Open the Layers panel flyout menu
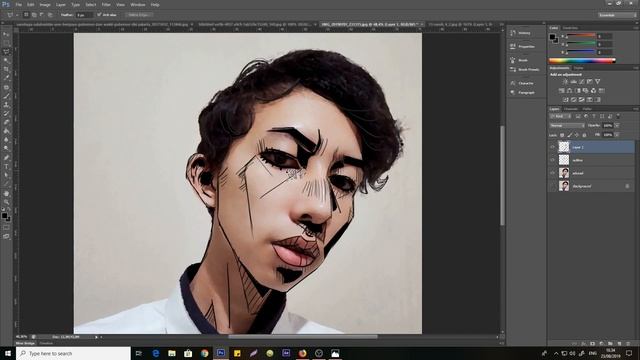640x360 pixels. point(636,109)
